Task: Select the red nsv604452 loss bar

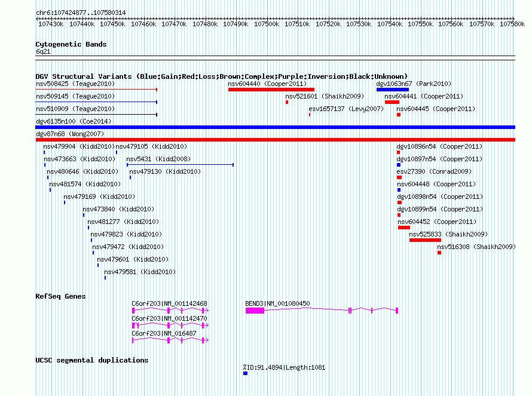Action: (x=403, y=228)
